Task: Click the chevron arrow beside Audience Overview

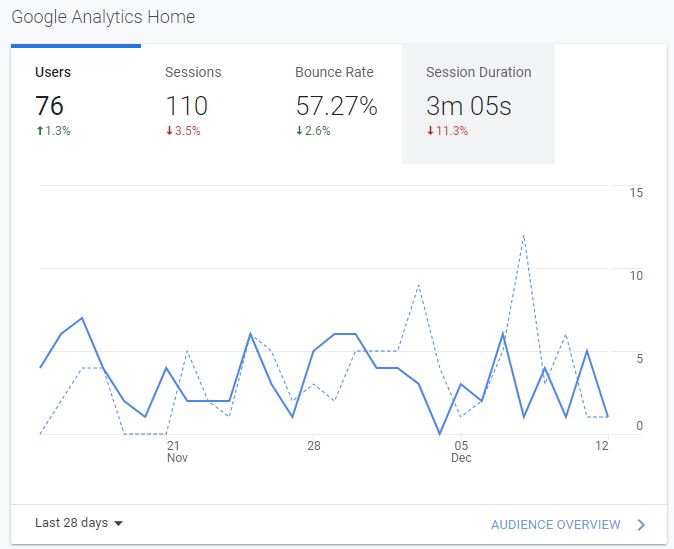Action: coord(641,525)
